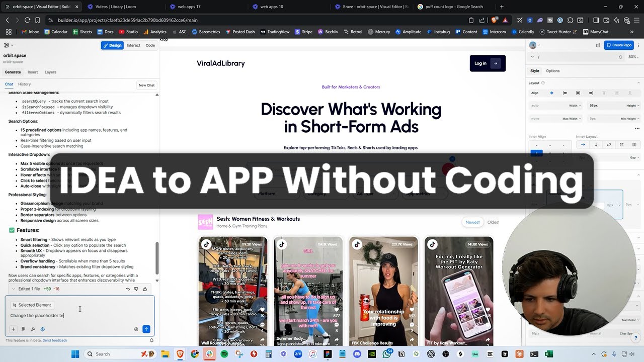Screen dimensions: 644x362
Task: Set Inner Layout direction to vertical down arrow
Action: point(596,145)
